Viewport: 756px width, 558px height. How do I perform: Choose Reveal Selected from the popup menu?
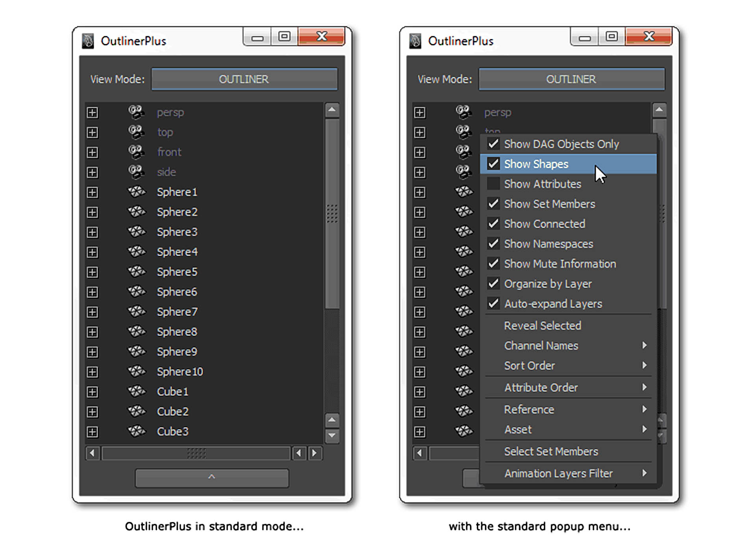pos(542,326)
